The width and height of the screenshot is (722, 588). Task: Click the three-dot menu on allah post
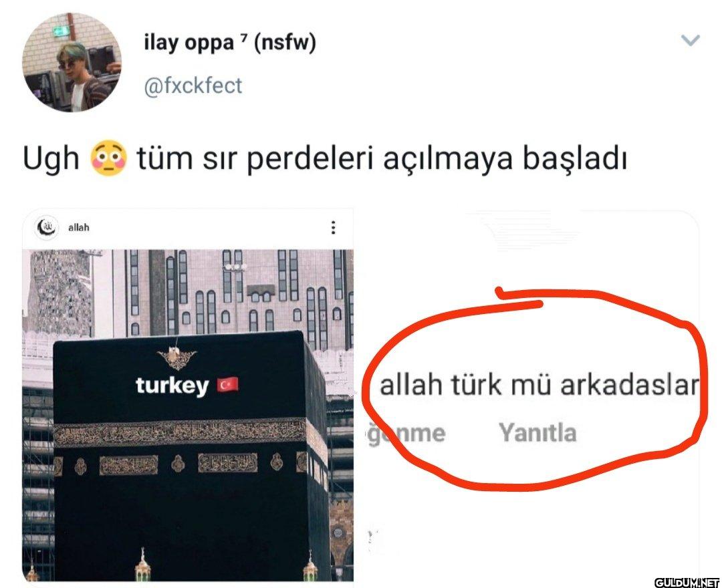point(333,227)
